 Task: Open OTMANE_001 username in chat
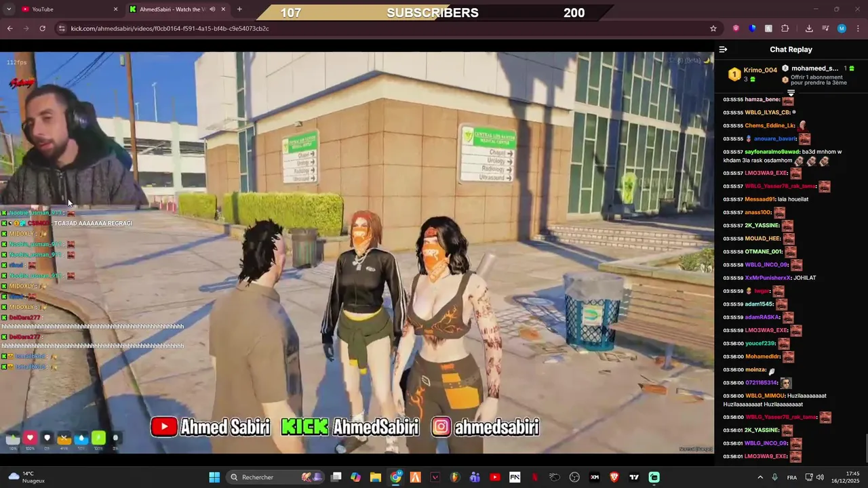pyautogui.click(x=764, y=251)
